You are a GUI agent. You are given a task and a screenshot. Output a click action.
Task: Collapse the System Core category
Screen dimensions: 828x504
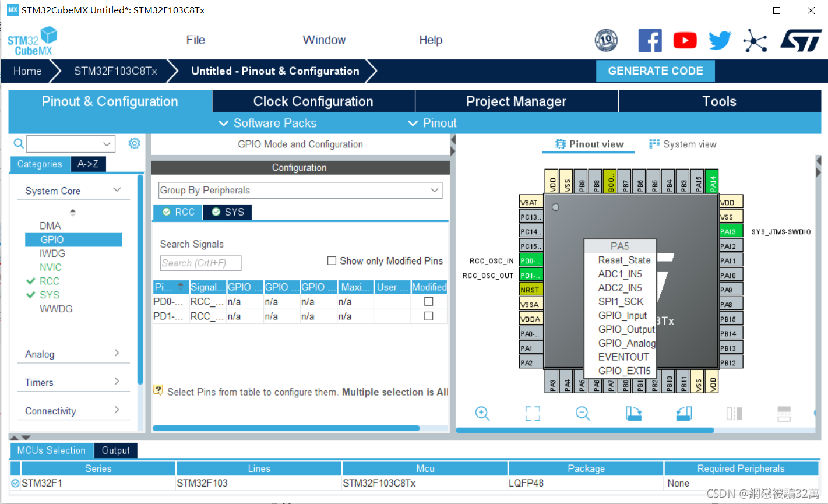[117, 190]
